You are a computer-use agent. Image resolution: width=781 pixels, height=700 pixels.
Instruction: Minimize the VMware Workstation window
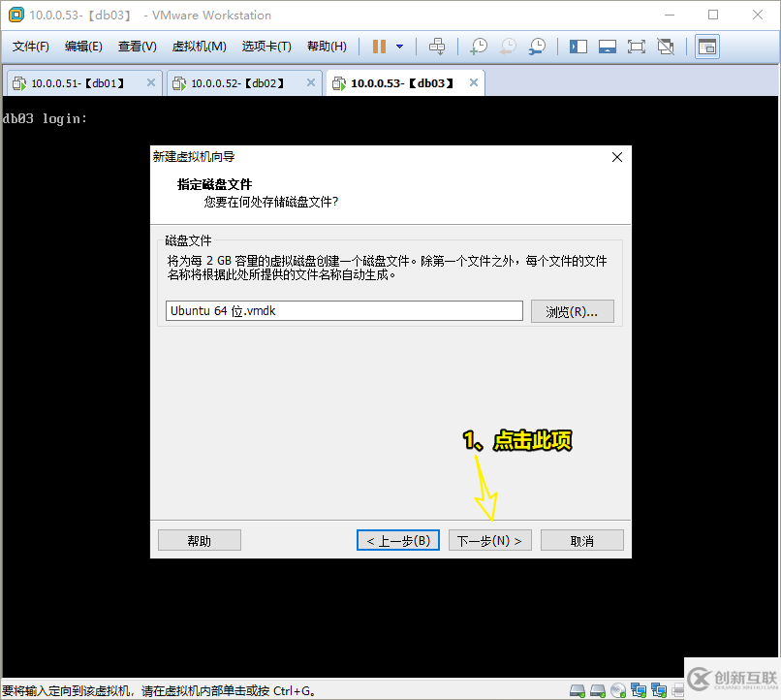(x=670, y=15)
